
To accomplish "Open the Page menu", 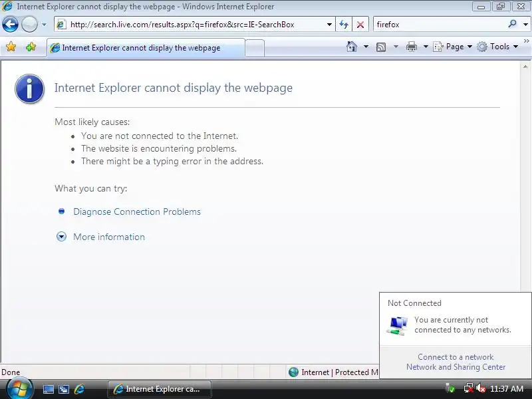I will tap(453, 47).
